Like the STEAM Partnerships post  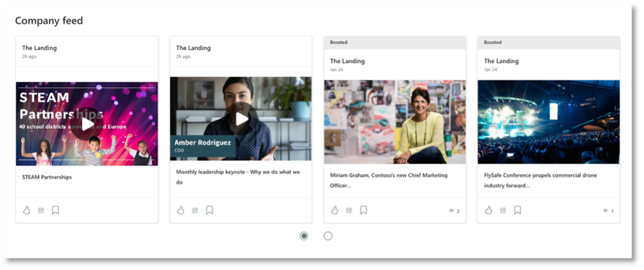[x=26, y=210]
